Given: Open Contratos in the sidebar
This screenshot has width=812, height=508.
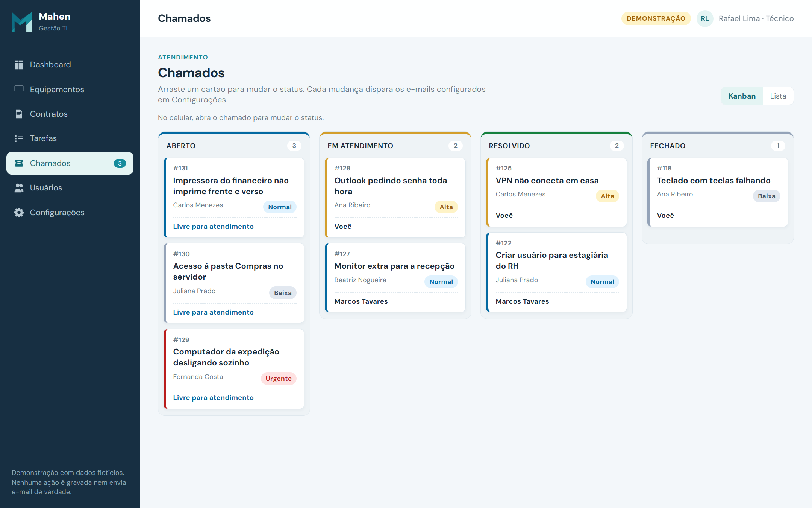Looking at the screenshot, I should pos(70,114).
